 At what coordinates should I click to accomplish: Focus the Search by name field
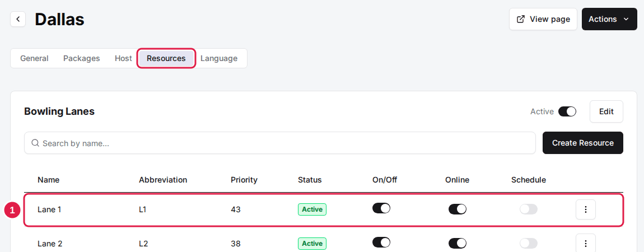pyautogui.click(x=279, y=143)
